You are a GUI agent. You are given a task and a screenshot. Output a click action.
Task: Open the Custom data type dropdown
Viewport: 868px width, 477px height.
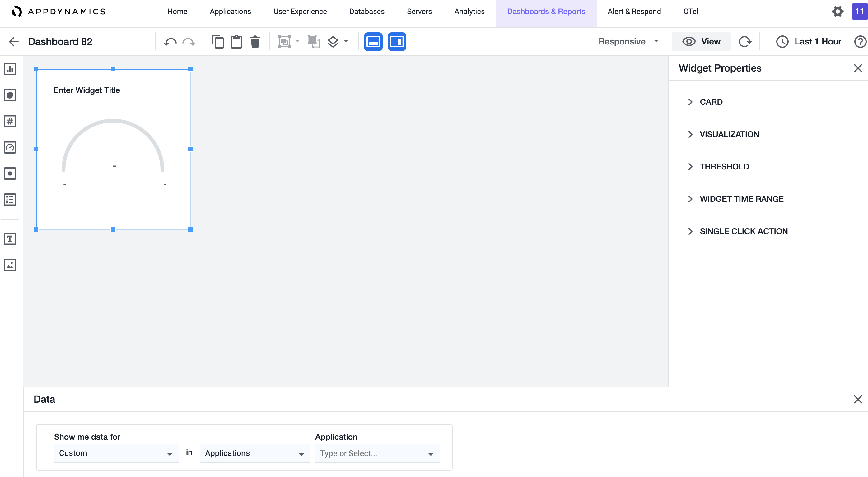pyautogui.click(x=116, y=453)
